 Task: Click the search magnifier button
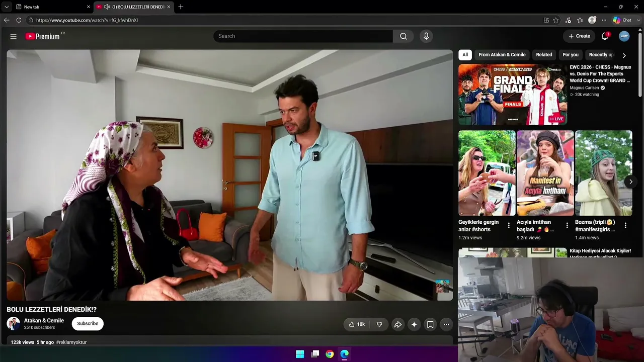[404, 36]
